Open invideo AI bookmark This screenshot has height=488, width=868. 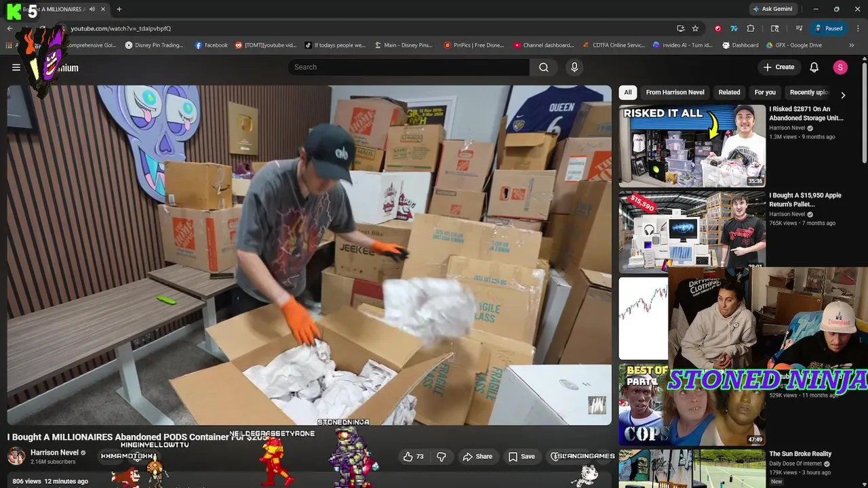(x=683, y=45)
